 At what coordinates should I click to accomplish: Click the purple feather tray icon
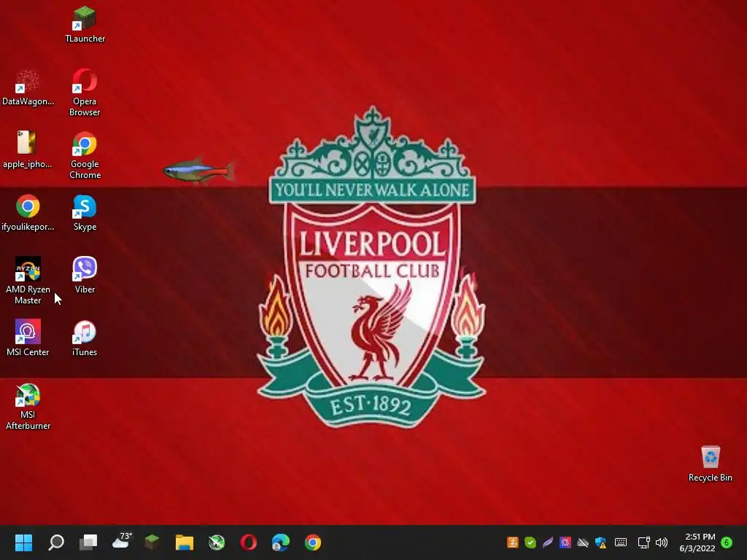(548, 542)
